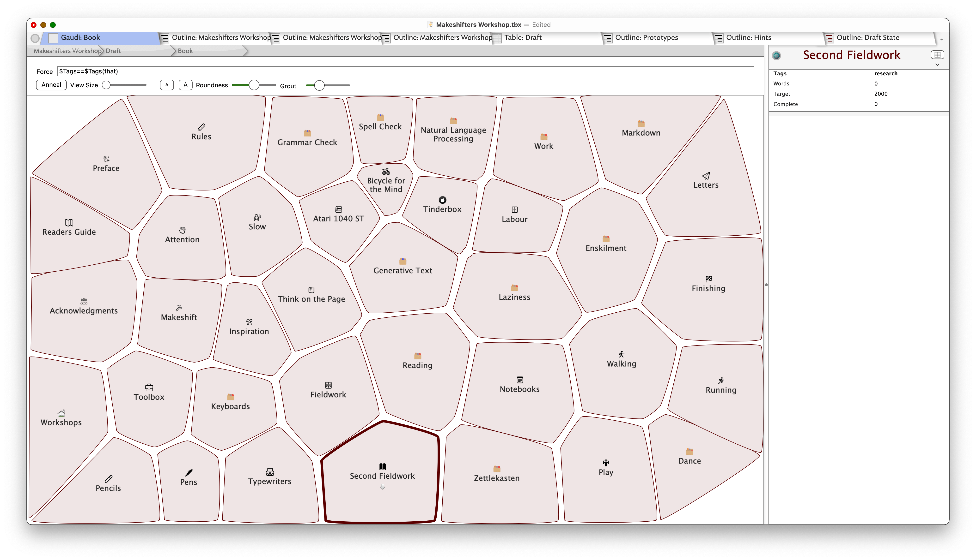Click the typewriter icon on Typewriters note
The image size is (976, 560).
[270, 471]
